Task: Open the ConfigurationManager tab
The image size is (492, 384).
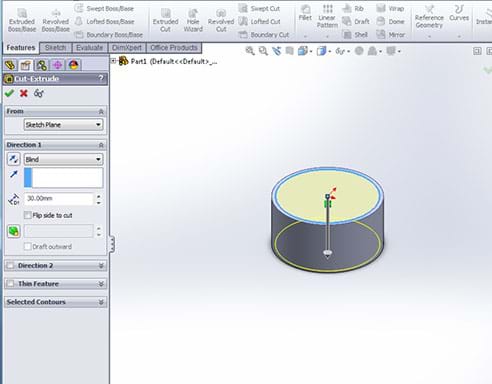Action: pos(42,65)
